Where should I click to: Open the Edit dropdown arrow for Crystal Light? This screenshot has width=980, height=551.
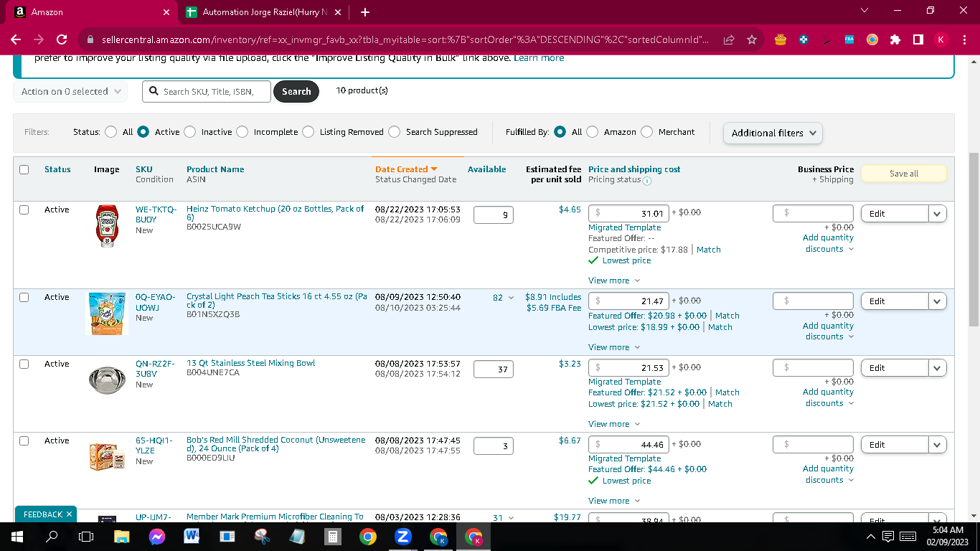pyautogui.click(x=937, y=301)
